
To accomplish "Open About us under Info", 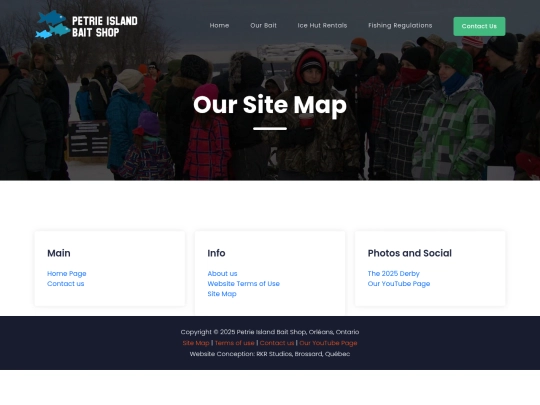I will pyautogui.click(x=222, y=273).
